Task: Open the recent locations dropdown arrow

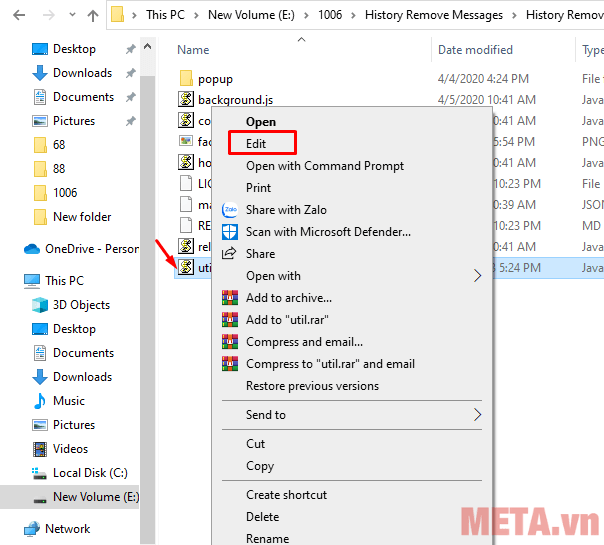Action: pos(72,15)
